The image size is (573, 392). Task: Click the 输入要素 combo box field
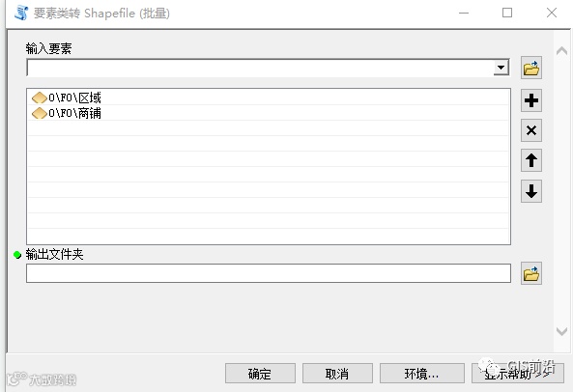(268, 68)
